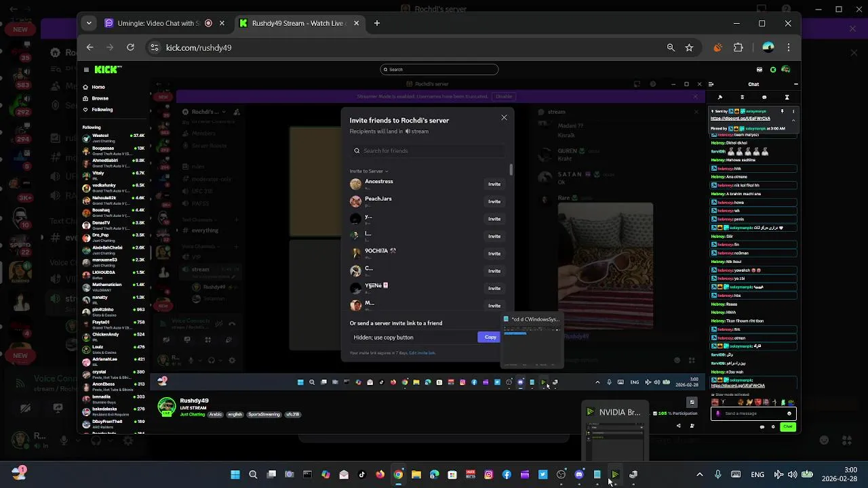868x488 pixels.
Task: Open Windows taskbar Search
Action: click(x=253, y=474)
